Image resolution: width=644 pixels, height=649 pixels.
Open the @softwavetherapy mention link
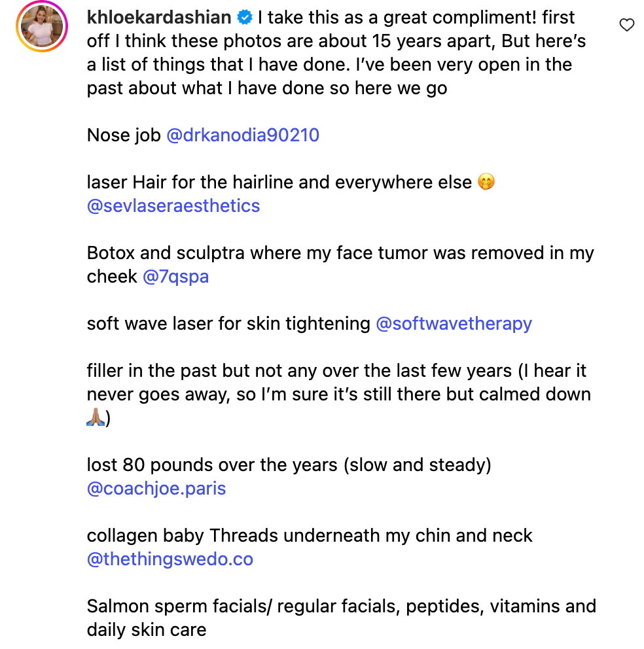pos(454,324)
